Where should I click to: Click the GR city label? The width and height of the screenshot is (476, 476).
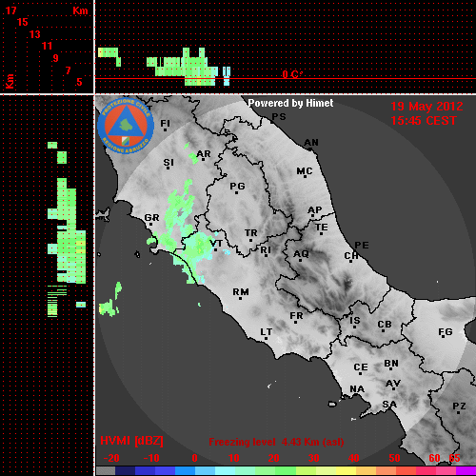[151, 218]
